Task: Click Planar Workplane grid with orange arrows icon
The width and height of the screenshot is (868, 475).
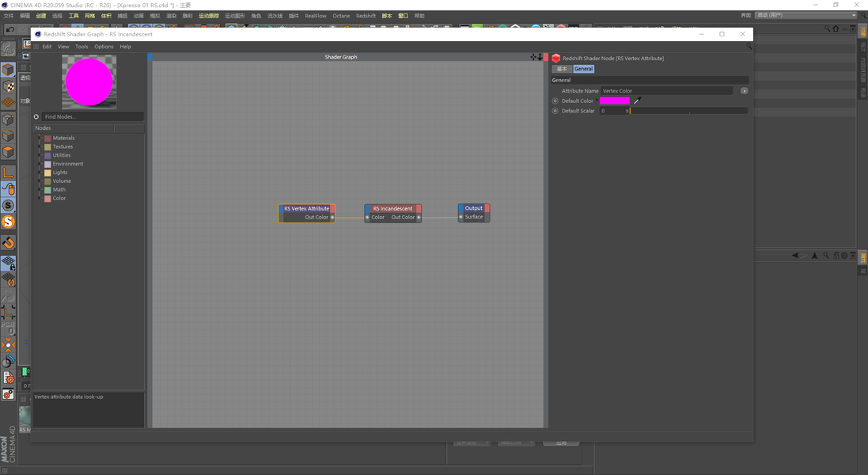Action: pyautogui.click(x=8, y=279)
